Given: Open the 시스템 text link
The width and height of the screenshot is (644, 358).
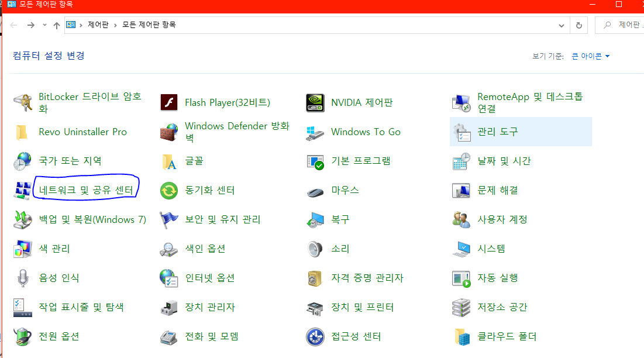Looking at the screenshot, I should coord(491,249).
